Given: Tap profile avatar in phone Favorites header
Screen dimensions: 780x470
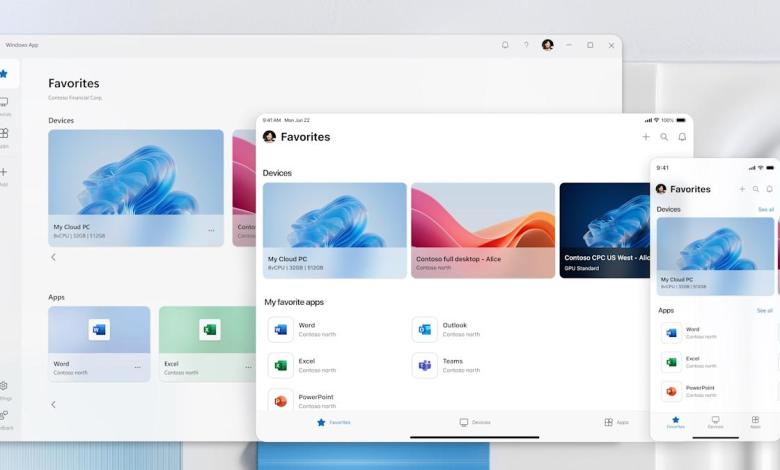Looking at the screenshot, I should 661,189.
